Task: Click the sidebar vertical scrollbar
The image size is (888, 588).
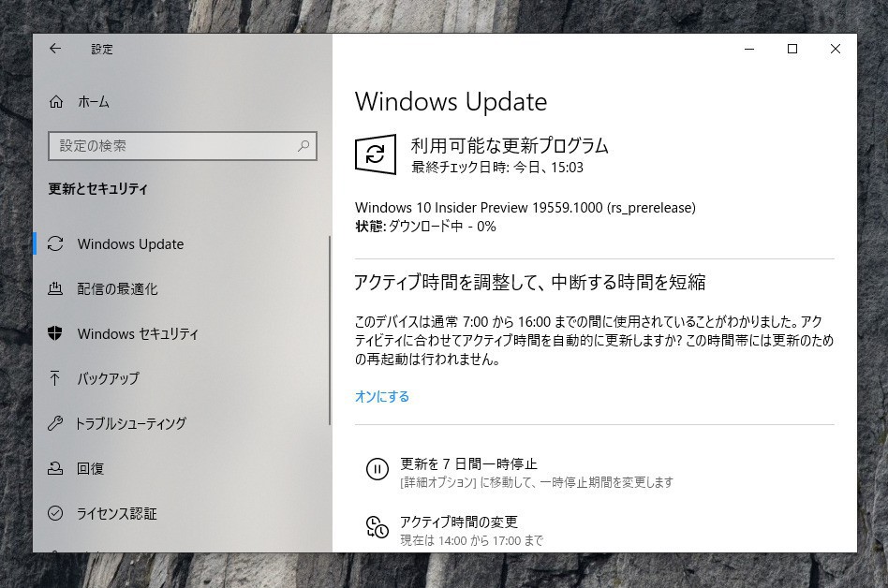Action: 329,331
